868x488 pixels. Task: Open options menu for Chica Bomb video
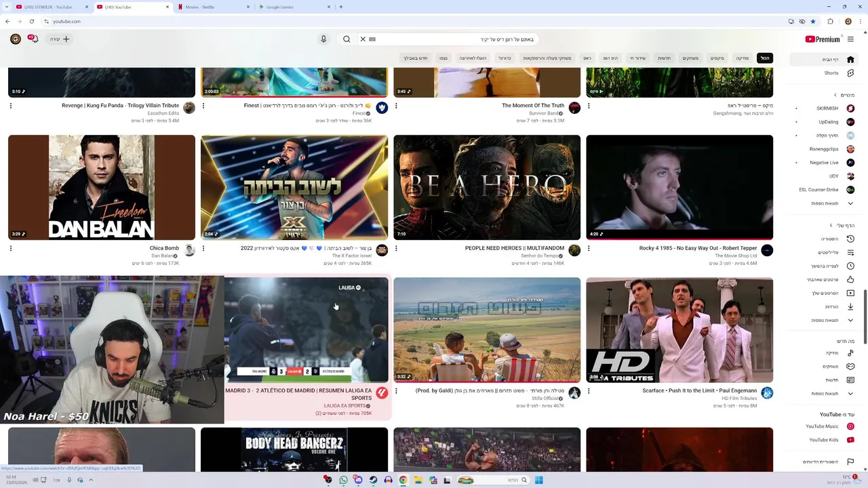pos(11,249)
